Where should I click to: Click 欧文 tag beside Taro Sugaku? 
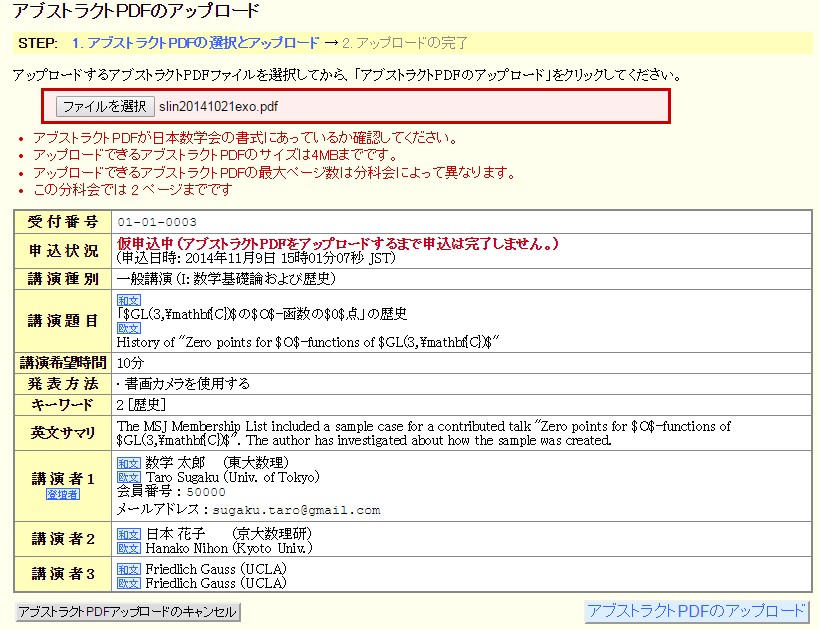[129, 477]
